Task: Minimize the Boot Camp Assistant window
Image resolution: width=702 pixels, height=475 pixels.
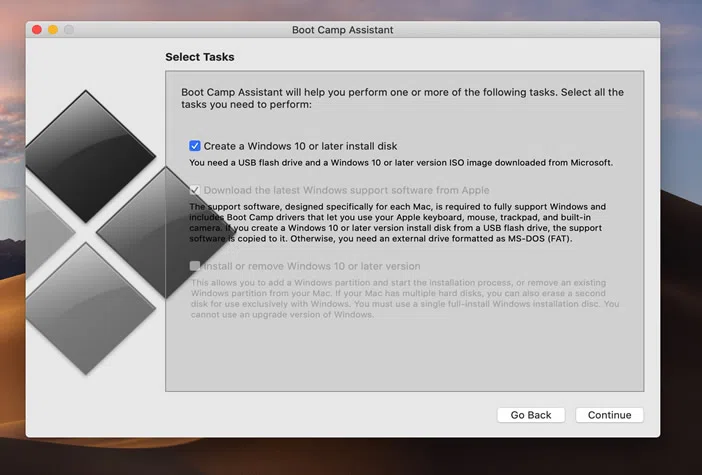Action: point(53,30)
